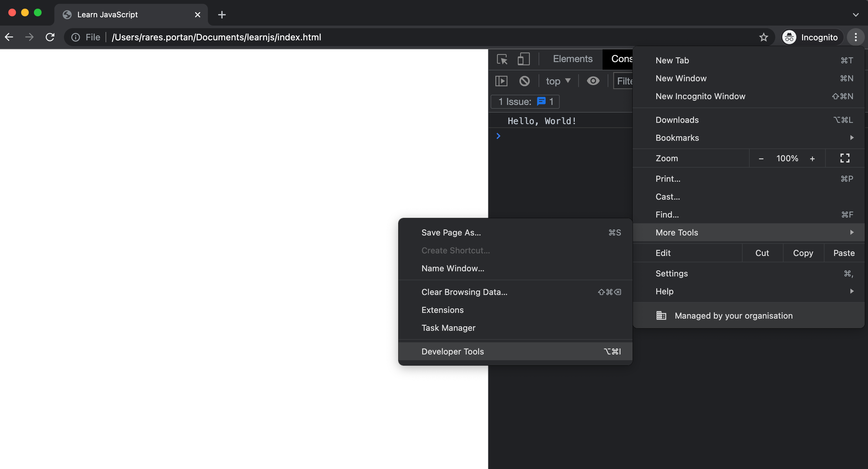Open the Incognito profile indicator
The image size is (868, 469).
click(811, 37)
